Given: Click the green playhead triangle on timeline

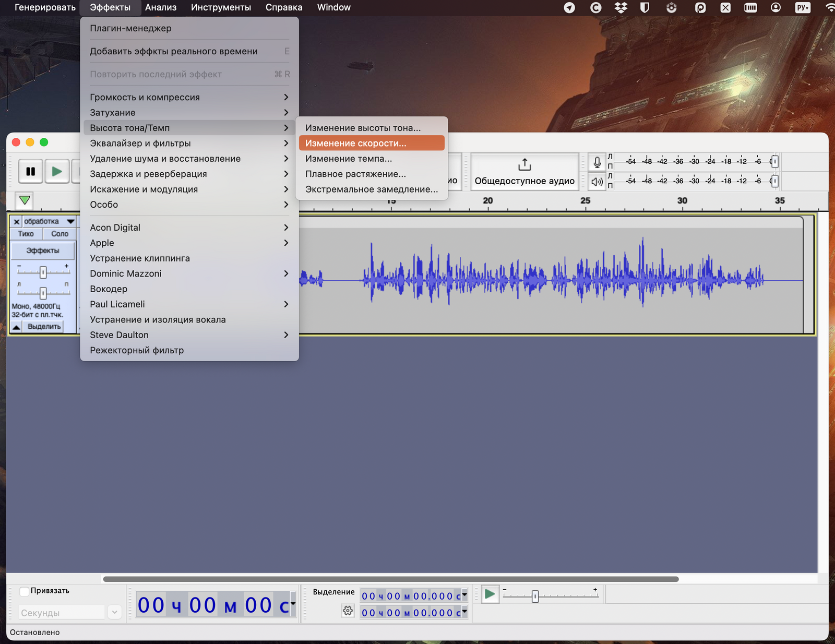Looking at the screenshot, I should click(25, 200).
